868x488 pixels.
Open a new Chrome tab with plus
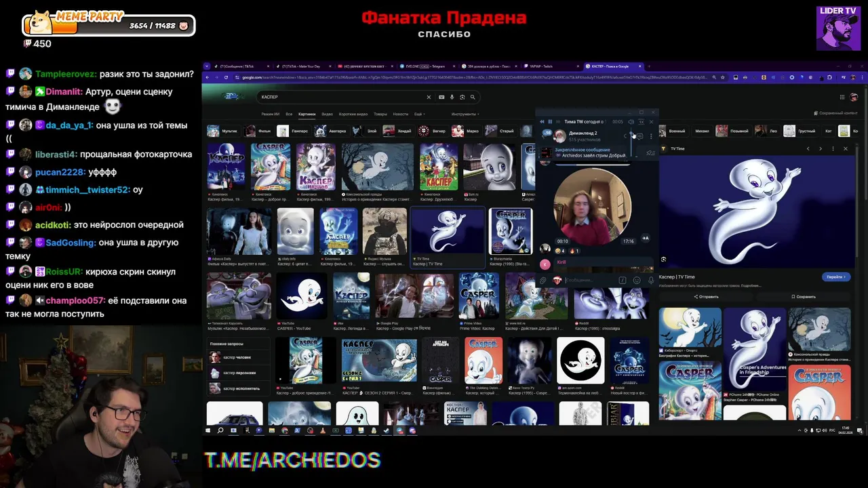coord(648,66)
